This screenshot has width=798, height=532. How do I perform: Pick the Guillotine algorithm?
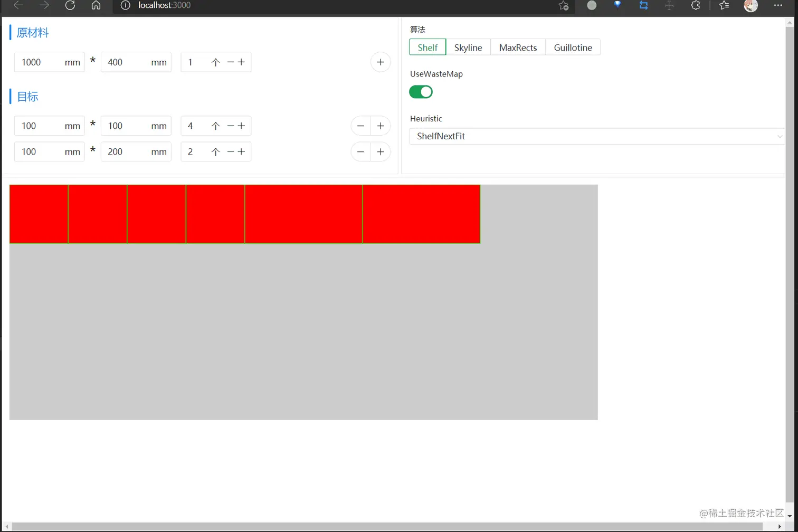[x=573, y=47]
